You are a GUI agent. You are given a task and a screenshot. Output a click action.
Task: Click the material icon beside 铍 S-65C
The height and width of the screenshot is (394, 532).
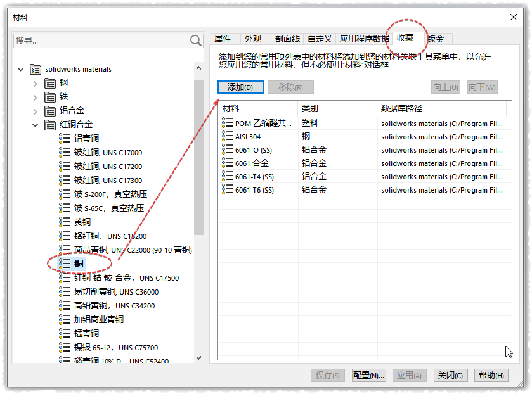point(65,208)
